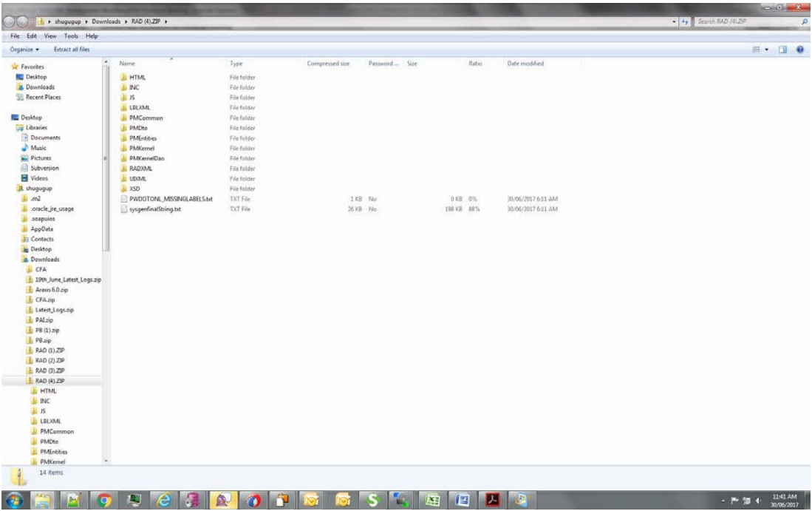Toggle the preview pane icon
The width and height of the screenshot is (812, 511).
(782, 50)
